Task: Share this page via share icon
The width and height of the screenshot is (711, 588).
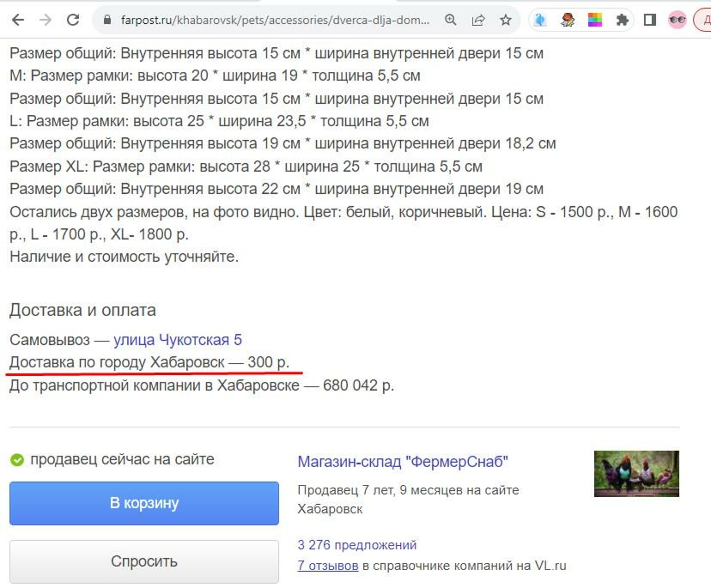Action: click(x=478, y=20)
